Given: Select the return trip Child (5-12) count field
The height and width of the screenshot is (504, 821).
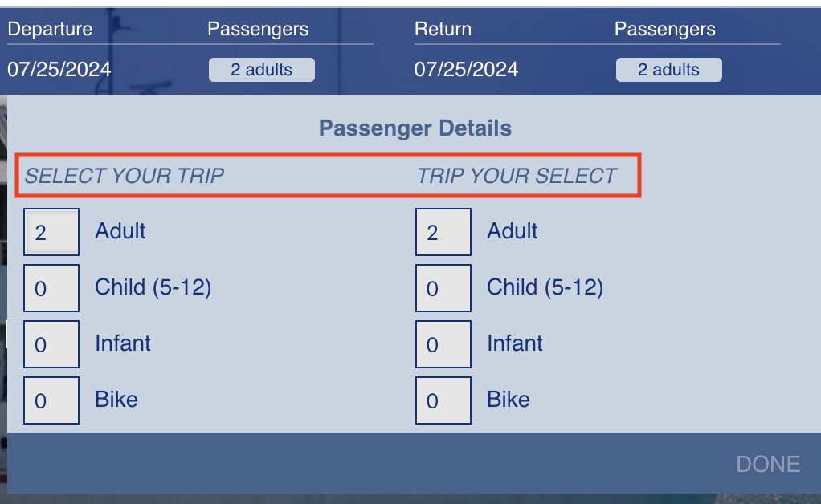Looking at the screenshot, I should [443, 288].
